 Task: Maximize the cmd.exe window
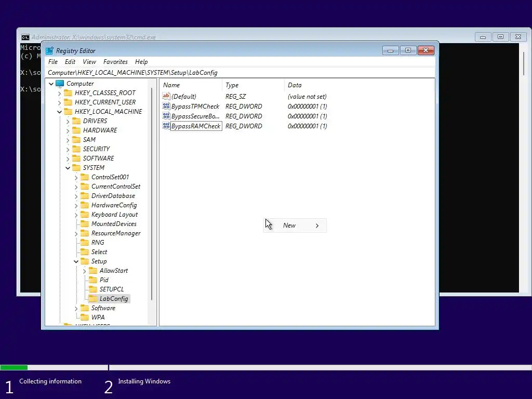click(500, 37)
